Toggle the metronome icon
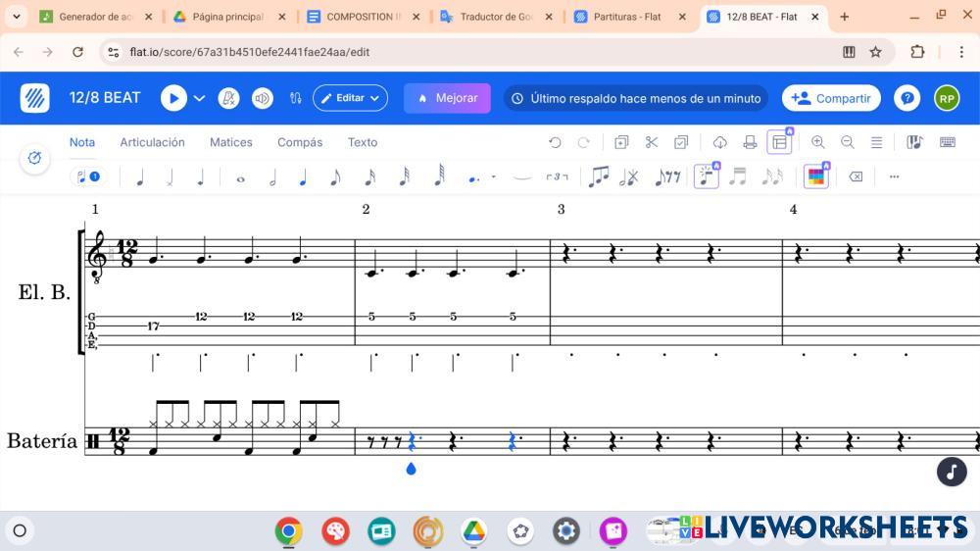980x551 pixels. point(228,98)
